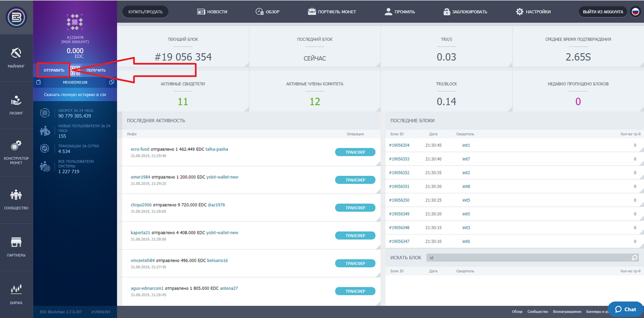Screen dimensions: 644x318
Task: Click Трансфер button for kaporta21 row
Action: coord(355,235)
